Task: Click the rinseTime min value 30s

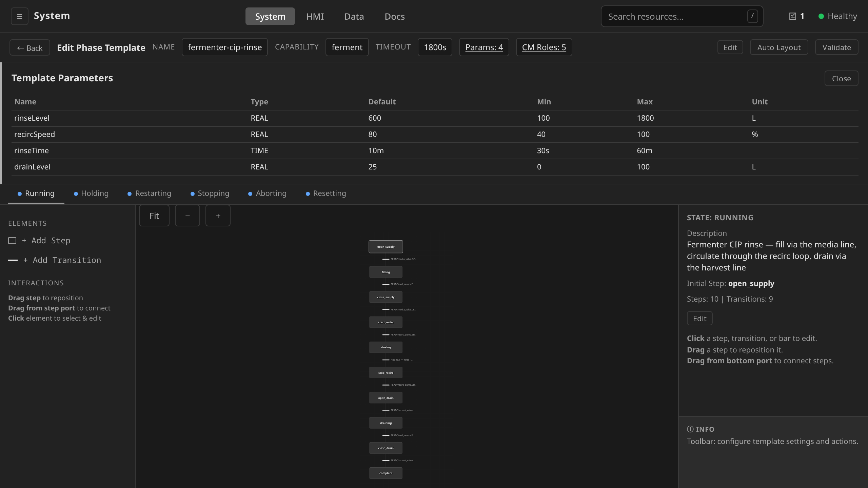Action: click(543, 150)
